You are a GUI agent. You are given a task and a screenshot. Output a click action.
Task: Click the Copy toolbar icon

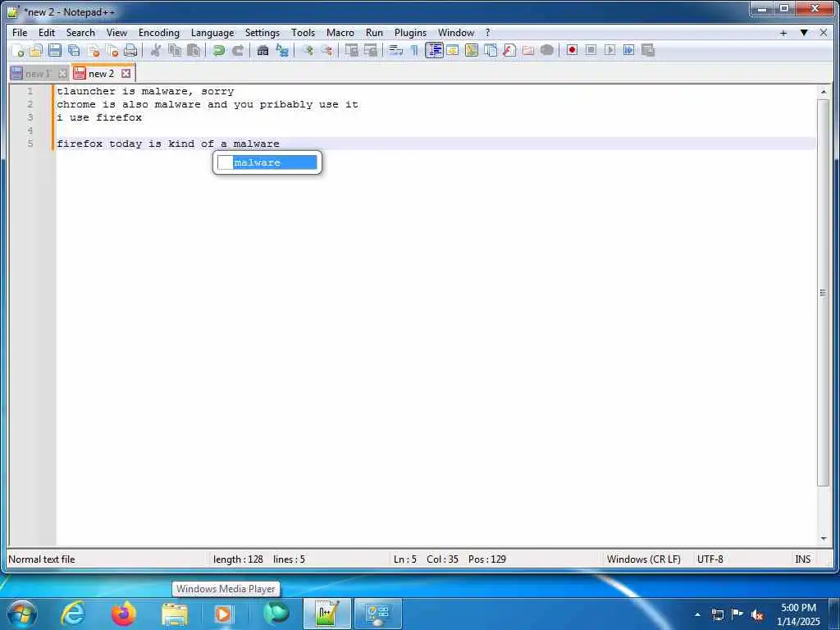pyautogui.click(x=175, y=50)
